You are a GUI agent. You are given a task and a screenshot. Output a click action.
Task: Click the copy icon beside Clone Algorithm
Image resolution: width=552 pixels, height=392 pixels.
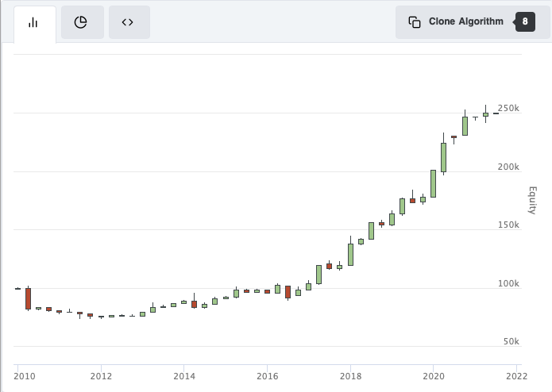pos(415,22)
